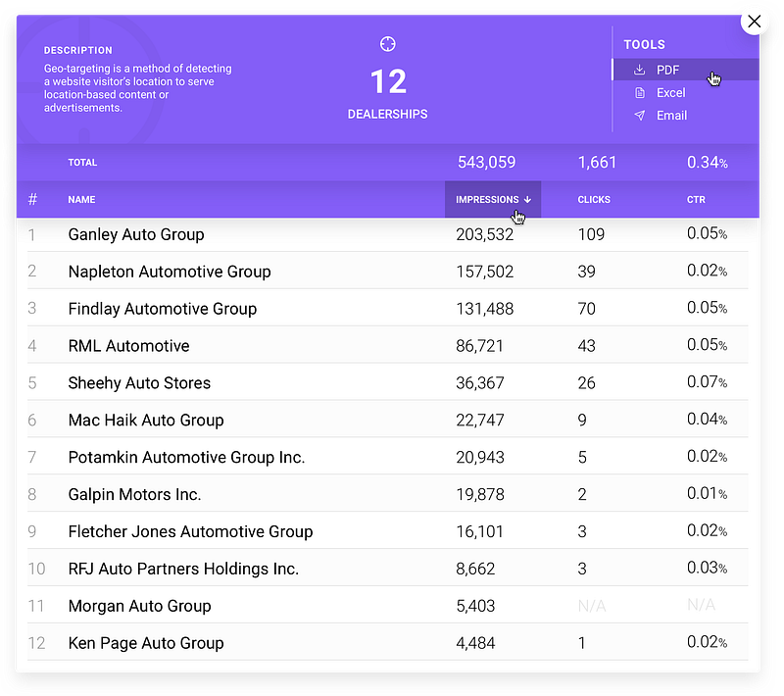Image resolution: width=784 pixels, height=696 pixels.
Task: Click the # column header
Action: [x=32, y=199]
